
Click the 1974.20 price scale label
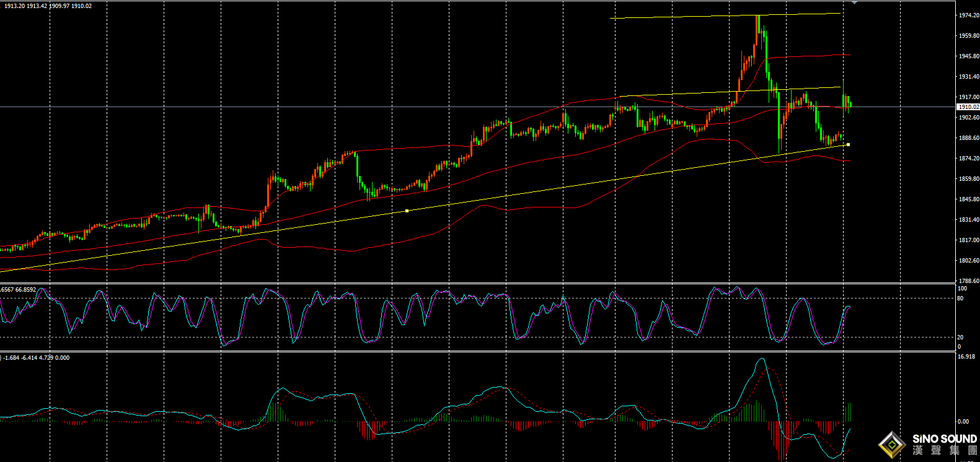pyautogui.click(x=968, y=15)
